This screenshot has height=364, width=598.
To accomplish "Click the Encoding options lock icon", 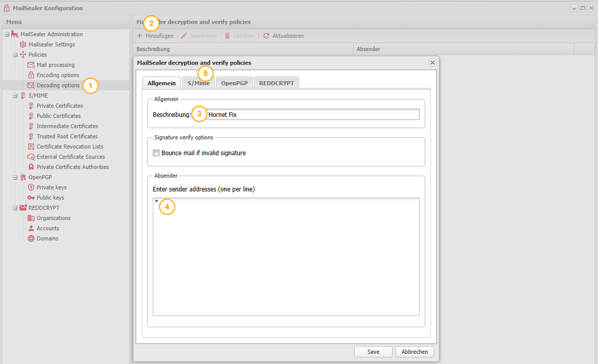I will point(31,75).
